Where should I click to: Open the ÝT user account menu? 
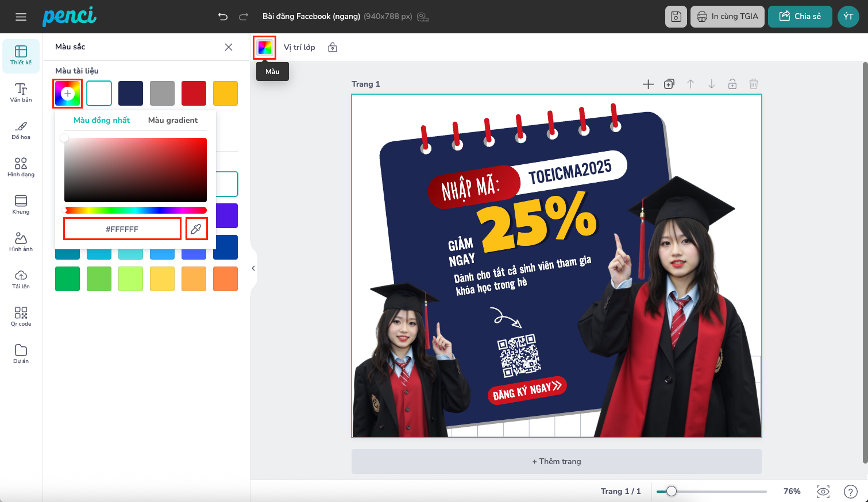[848, 17]
